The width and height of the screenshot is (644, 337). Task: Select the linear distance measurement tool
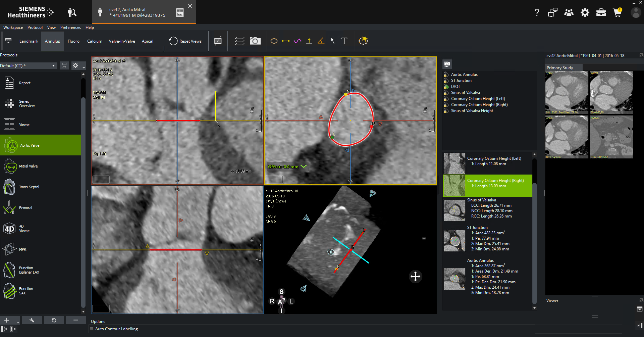tap(286, 41)
